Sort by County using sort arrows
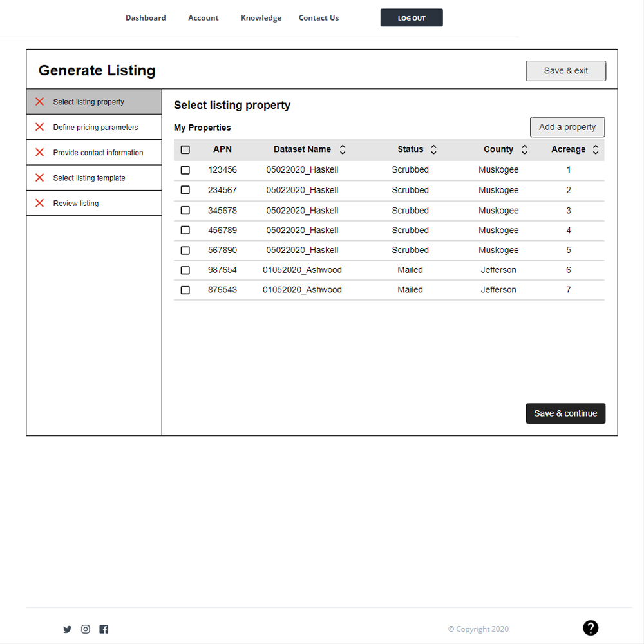This screenshot has width=644, height=644. (x=524, y=149)
